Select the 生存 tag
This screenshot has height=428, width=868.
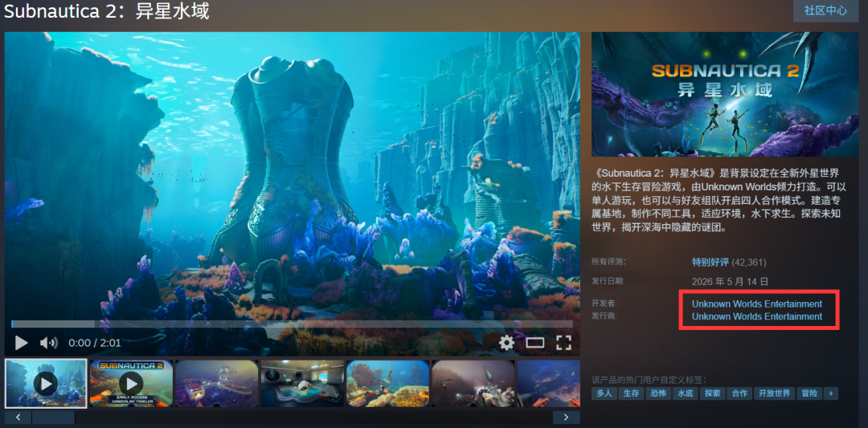(631, 393)
